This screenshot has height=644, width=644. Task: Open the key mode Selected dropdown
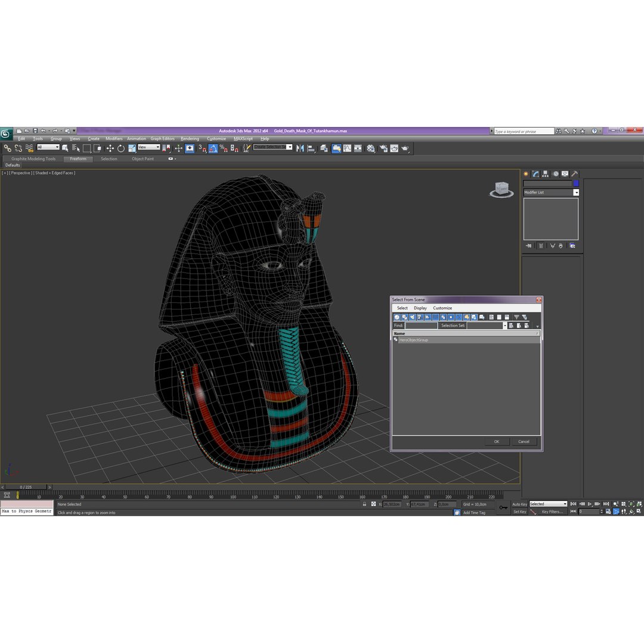pos(548,503)
